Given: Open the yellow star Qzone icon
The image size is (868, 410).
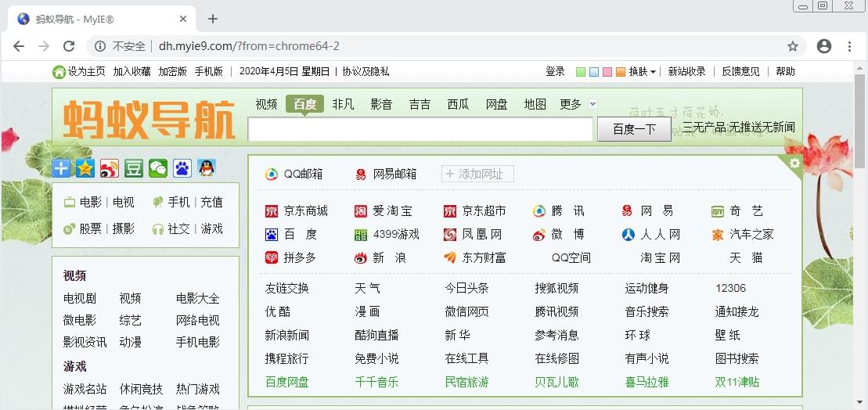Looking at the screenshot, I should 85,168.
